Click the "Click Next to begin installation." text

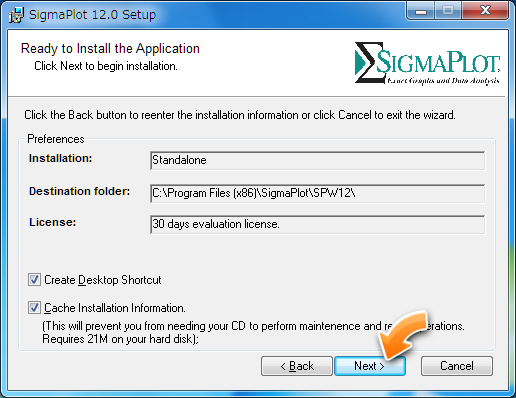pyautogui.click(x=106, y=66)
